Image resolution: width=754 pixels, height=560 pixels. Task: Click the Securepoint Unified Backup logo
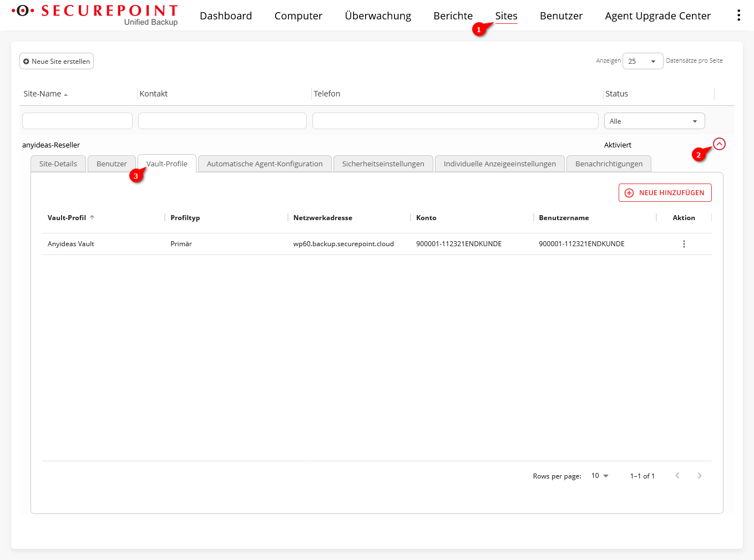(95, 15)
